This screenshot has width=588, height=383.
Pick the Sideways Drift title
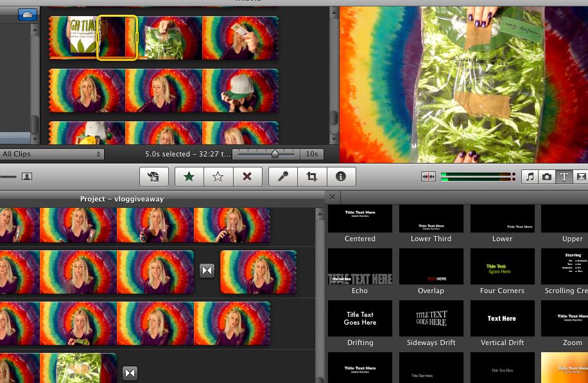pyautogui.click(x=431, y=323)
